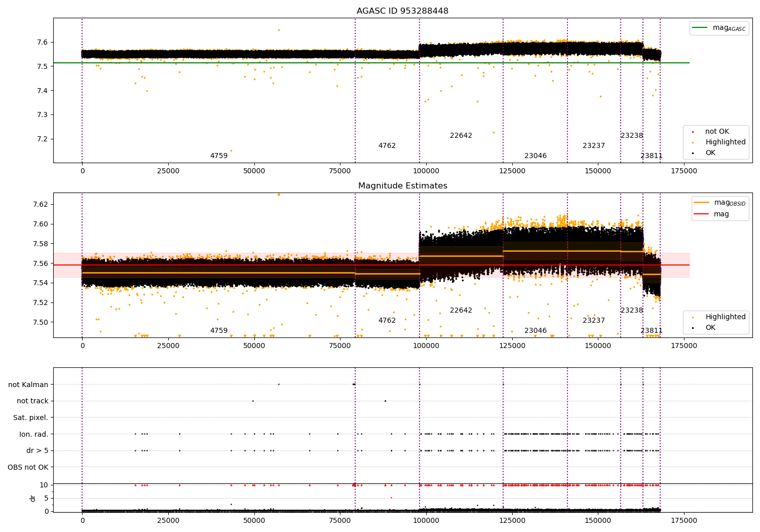Viewport: 760px width, 532px height.
Task: Click the 175000 x-tick under the top plot
Action: pyautogui.click(x=684, y=171)
